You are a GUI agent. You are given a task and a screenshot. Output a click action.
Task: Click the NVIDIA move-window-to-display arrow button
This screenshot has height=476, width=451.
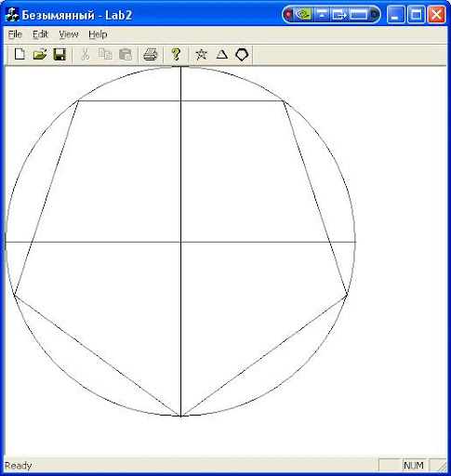(339, 14)
